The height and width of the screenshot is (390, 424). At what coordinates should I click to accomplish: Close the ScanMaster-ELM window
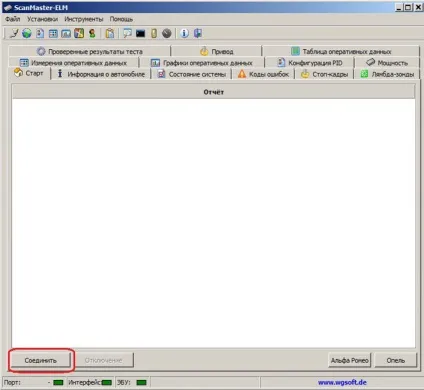pos(418,7)
